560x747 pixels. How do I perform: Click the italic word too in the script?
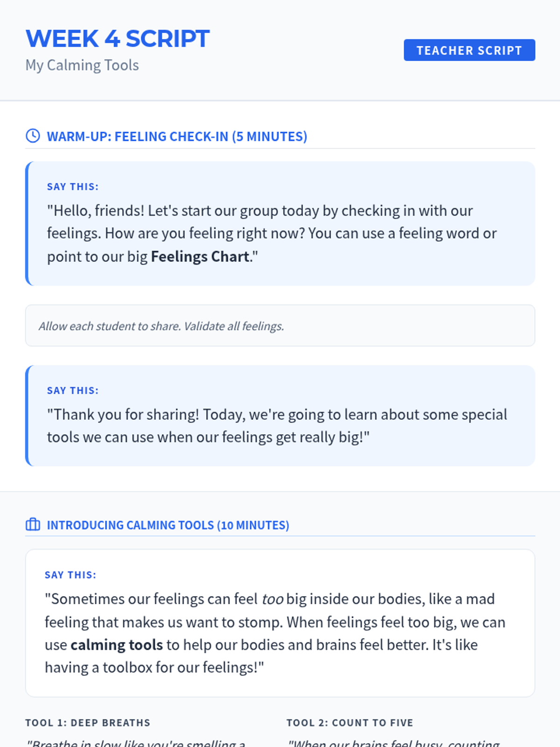point(273,599)
